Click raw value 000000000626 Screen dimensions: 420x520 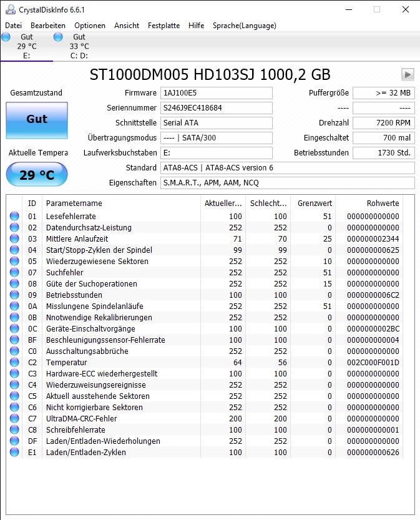pos(373,453)
